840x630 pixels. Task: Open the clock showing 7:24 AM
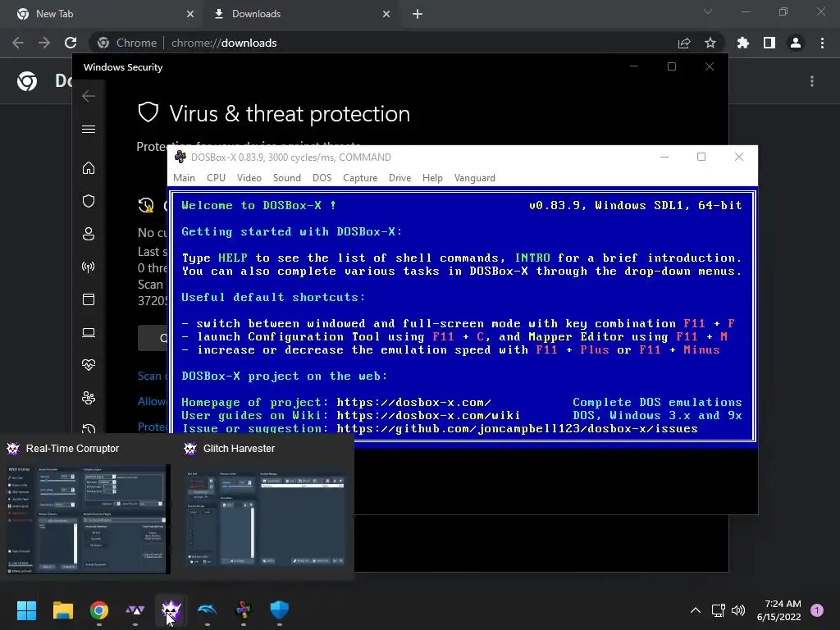click(x=779, y=610)
